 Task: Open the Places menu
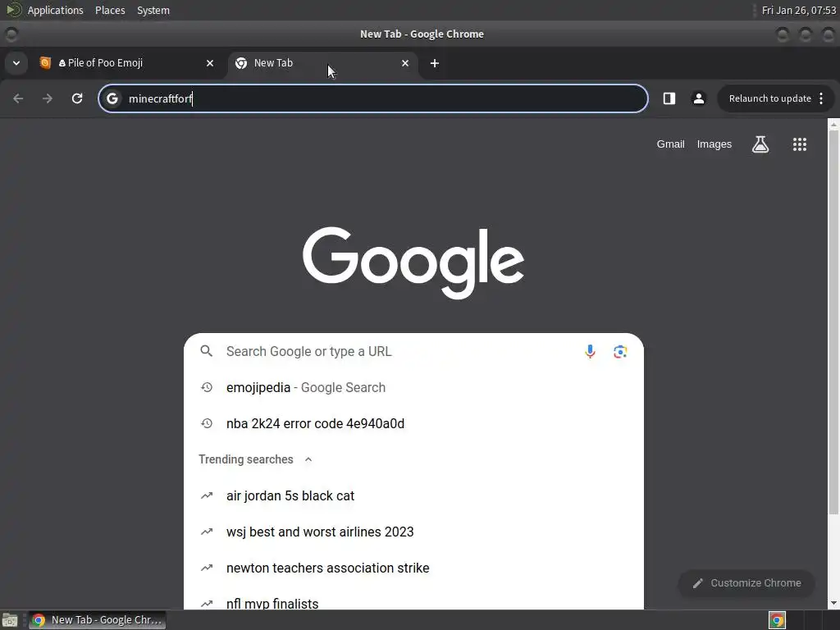(x=110, y=10)
